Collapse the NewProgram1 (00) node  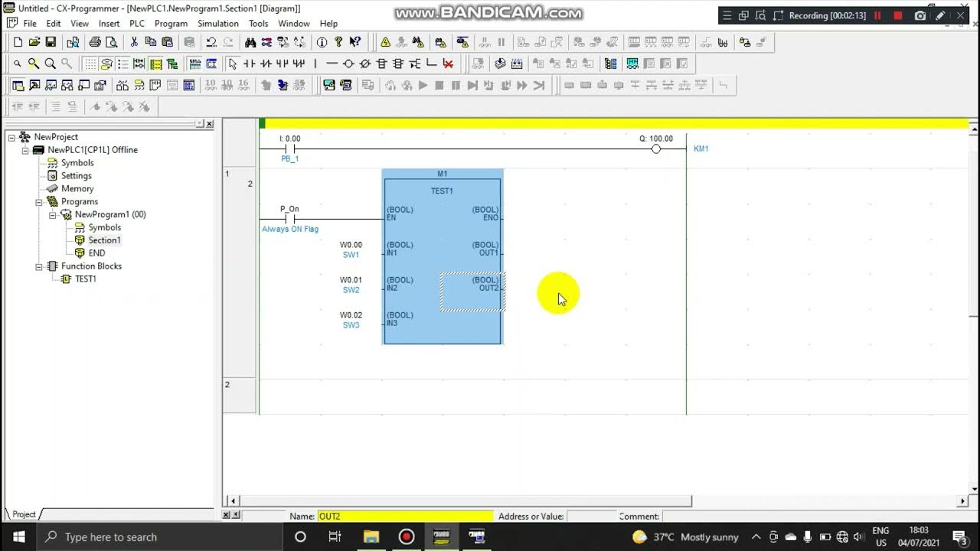point(53,215)
